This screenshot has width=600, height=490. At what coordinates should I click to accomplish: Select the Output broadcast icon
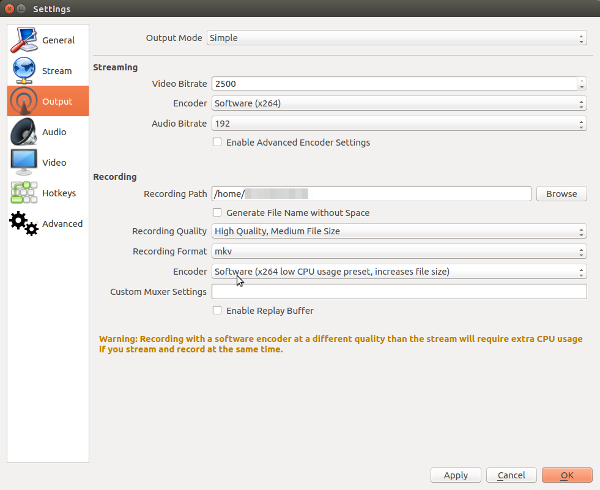coord(25,101)
